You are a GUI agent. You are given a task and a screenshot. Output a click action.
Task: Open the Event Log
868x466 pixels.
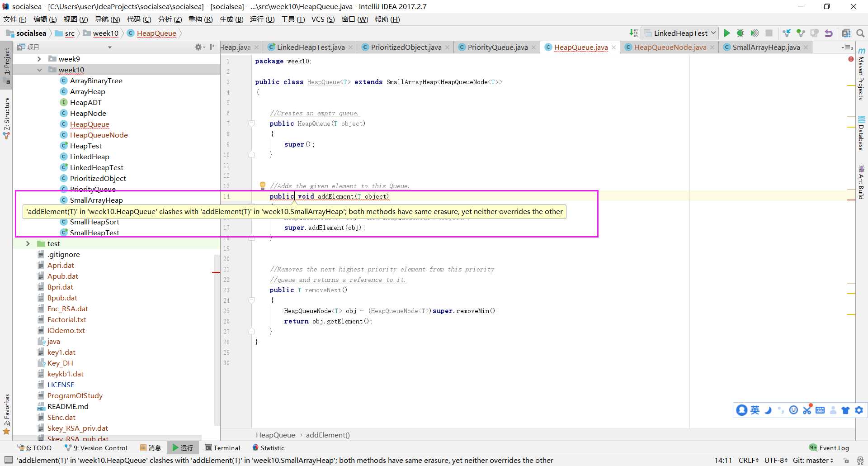click(x=829, y=448)
